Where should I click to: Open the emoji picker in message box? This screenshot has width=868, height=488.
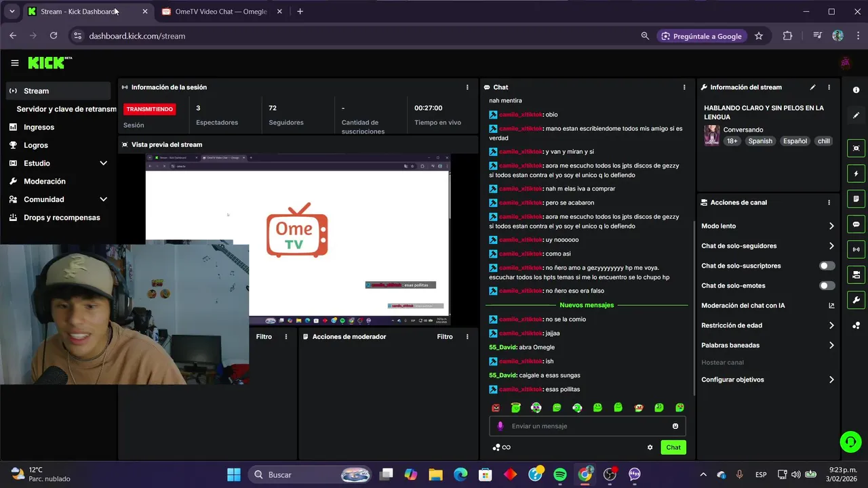click(x=675, y=426)
